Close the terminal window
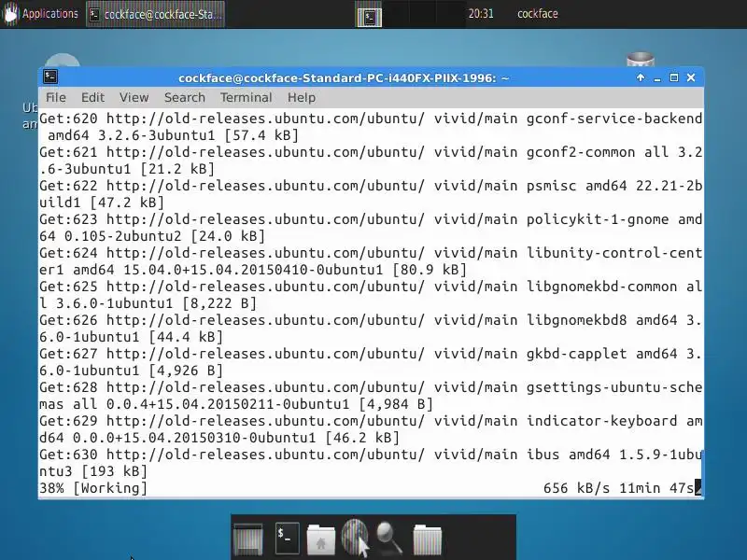 (x=691, y=77)
